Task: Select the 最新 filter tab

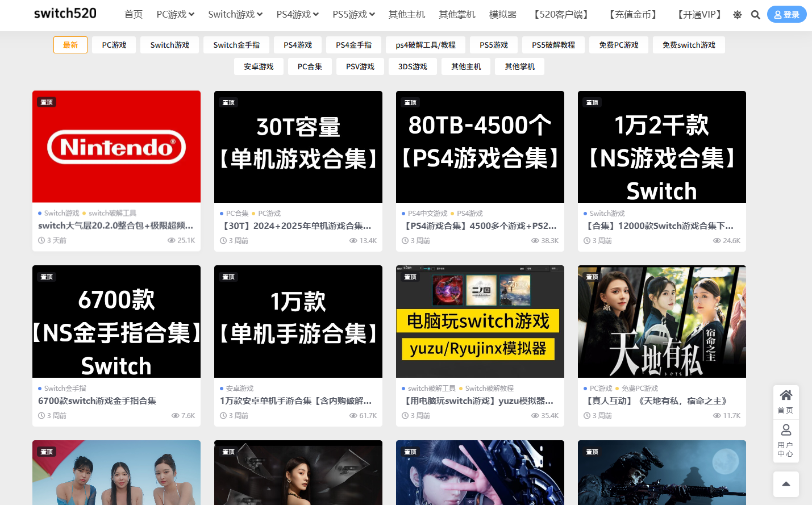Action: (70, 45)
